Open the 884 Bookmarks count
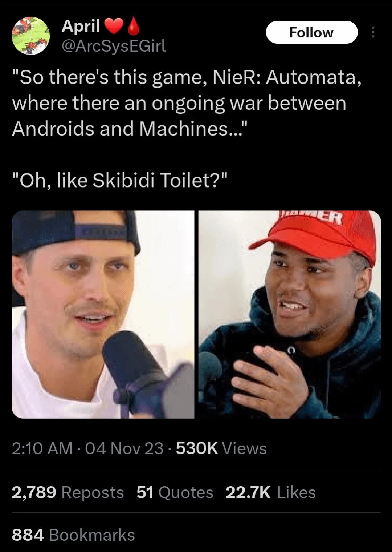 click(x=73, y=535)
